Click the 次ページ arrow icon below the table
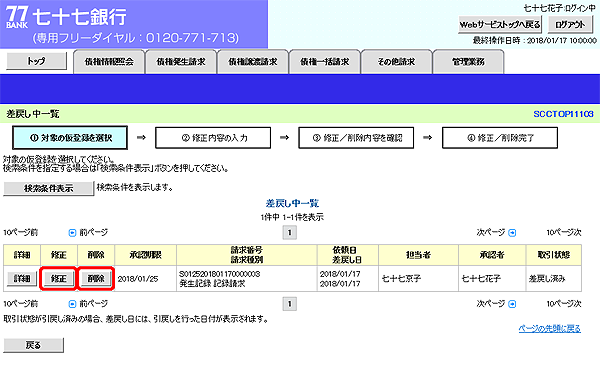 pyautogui.click(x=512, y=304)
